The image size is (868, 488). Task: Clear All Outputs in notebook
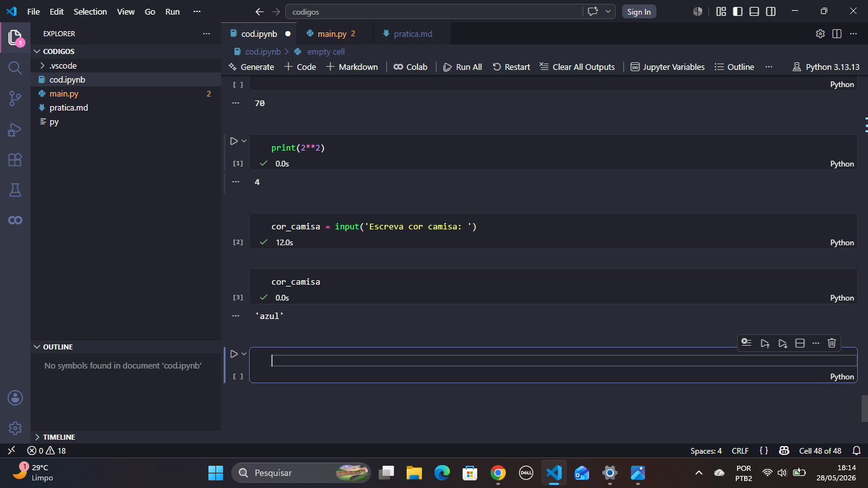click(x=577, y=67)
